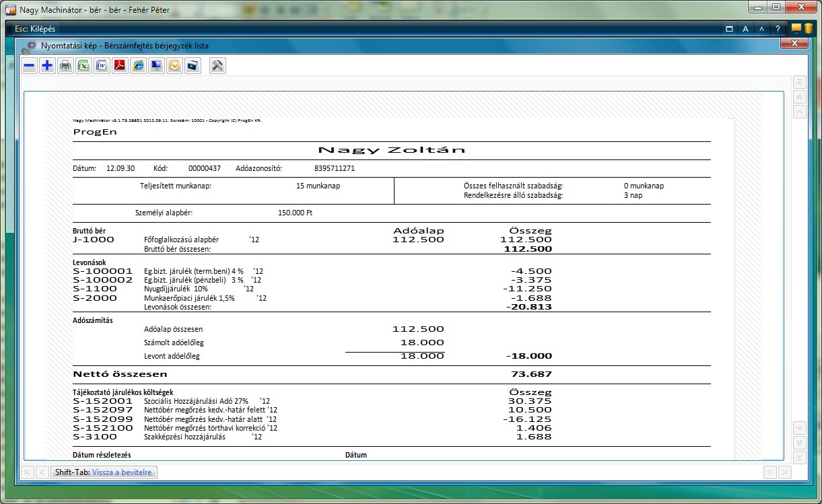Open print settings with the tools icon
Viewport: 822px width, 504px height.
click(217, 66)
